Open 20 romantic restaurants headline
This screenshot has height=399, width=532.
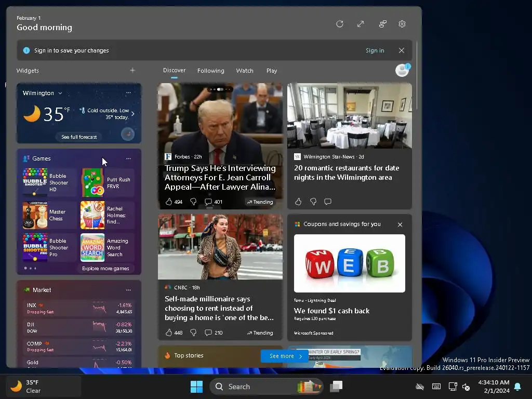(347, 172)
